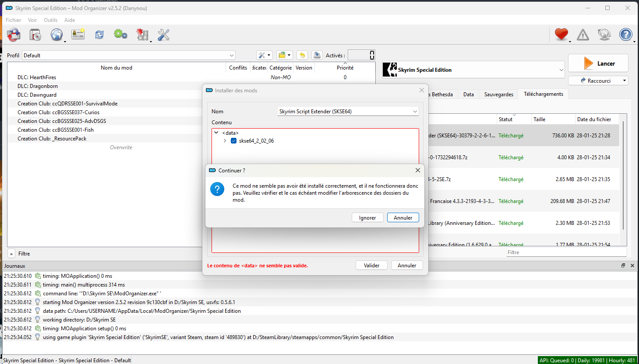
Task: Open the Aide menu
Action: coord(70,20)
